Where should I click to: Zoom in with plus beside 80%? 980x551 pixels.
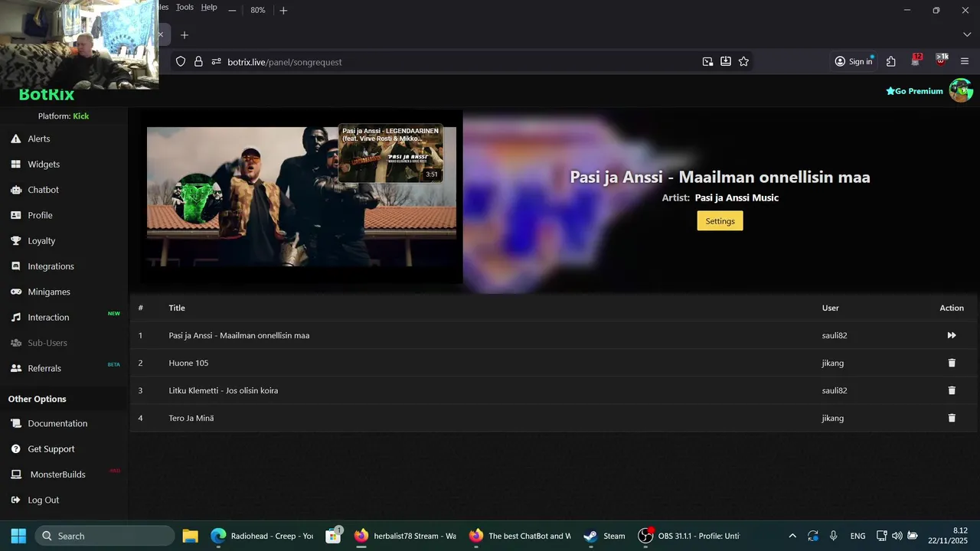pyautogui.click(x=283, y=10)
